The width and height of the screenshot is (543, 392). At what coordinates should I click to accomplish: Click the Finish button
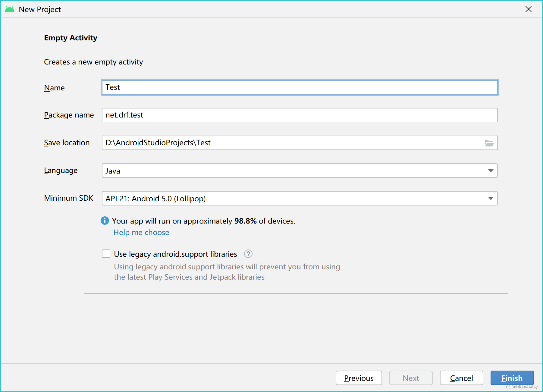(512, 378)
